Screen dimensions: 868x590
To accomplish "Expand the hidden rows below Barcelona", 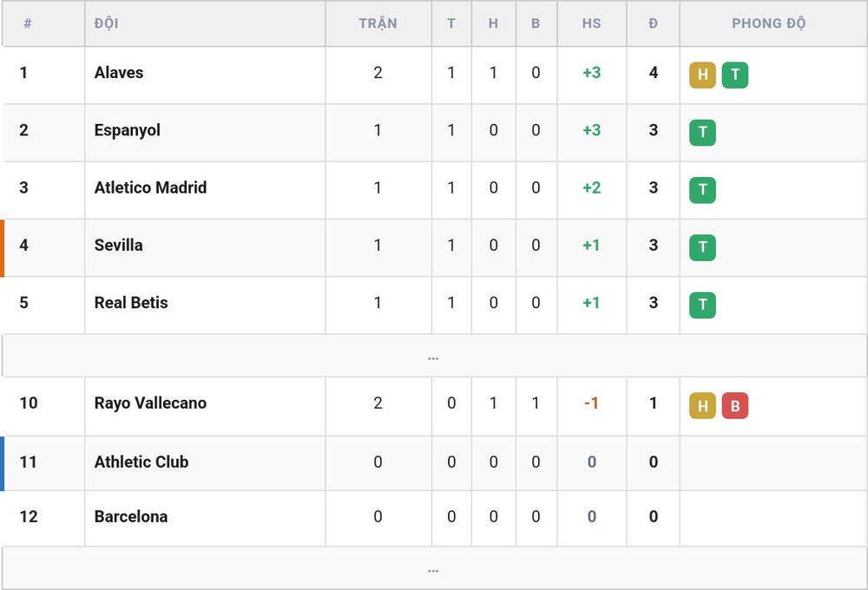I will coord(434,567).
